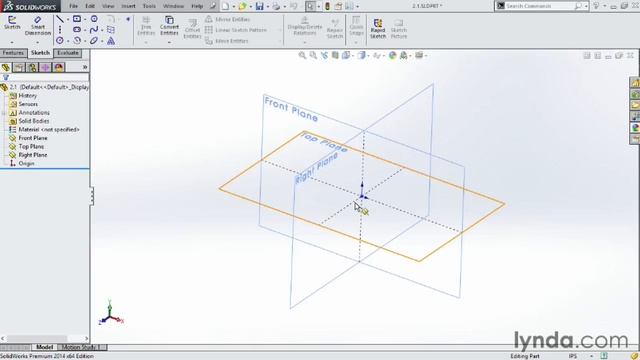Expand the Sketch button dropdown arrow
640x360 pixels.
coord(12,42)
